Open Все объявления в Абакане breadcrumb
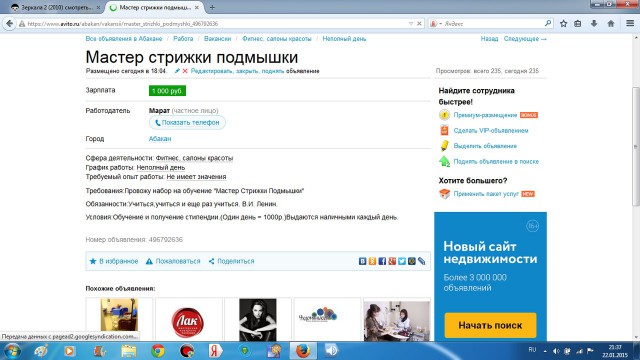 tap(124, 39)
